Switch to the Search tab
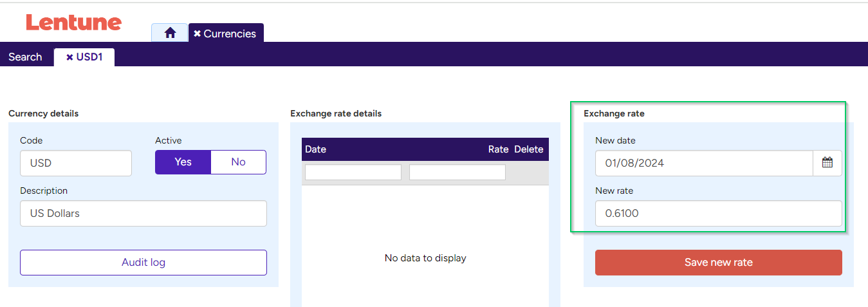This screenshot has width=868, height=307. coord(25,57)
